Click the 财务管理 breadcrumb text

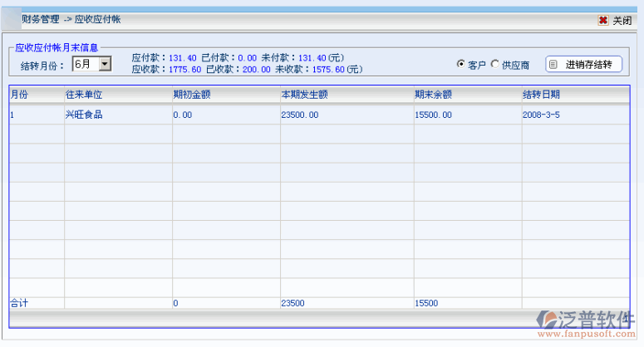pyautogui.click(x=41, y=18)
